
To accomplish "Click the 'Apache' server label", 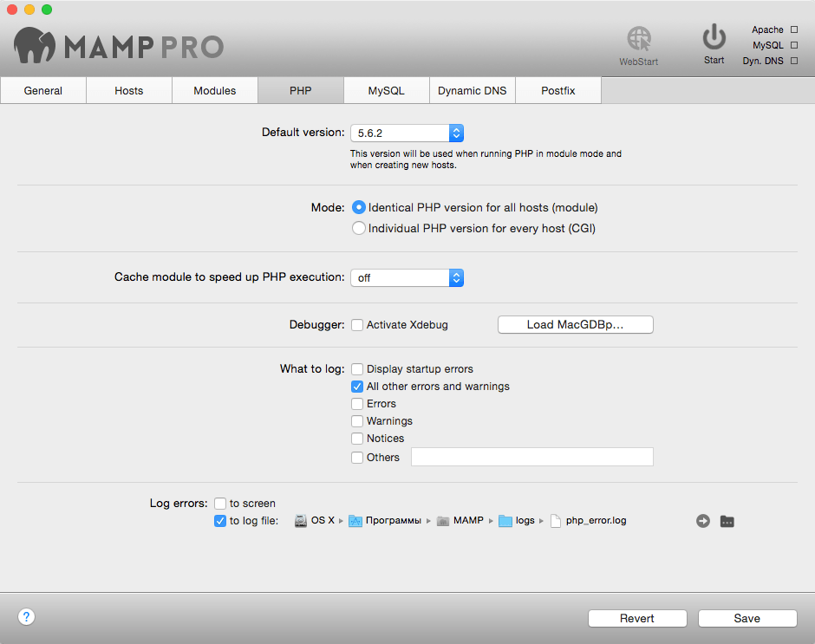I will (767, 29).
